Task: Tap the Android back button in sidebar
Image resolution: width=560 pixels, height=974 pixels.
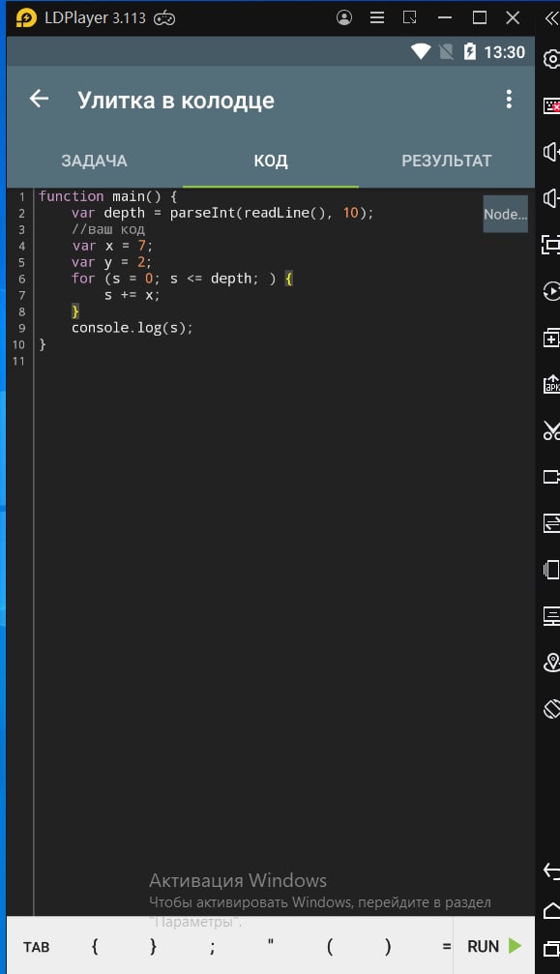Action: point(551,871)
